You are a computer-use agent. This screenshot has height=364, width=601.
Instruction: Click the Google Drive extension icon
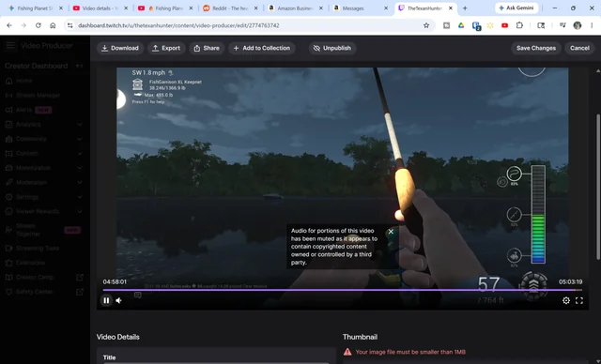click(461, 25)
